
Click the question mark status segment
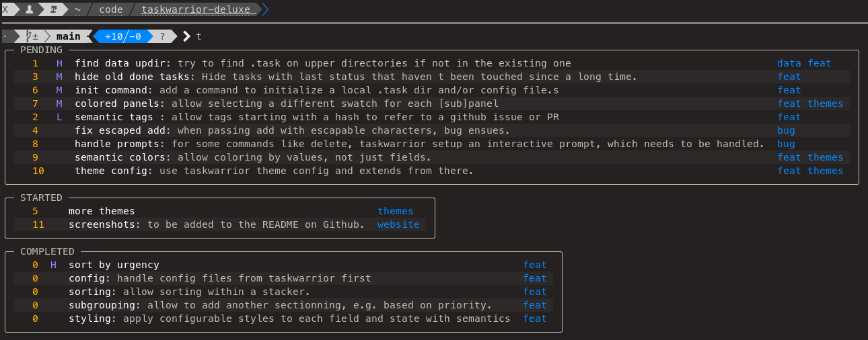click(x=162, y=36)
